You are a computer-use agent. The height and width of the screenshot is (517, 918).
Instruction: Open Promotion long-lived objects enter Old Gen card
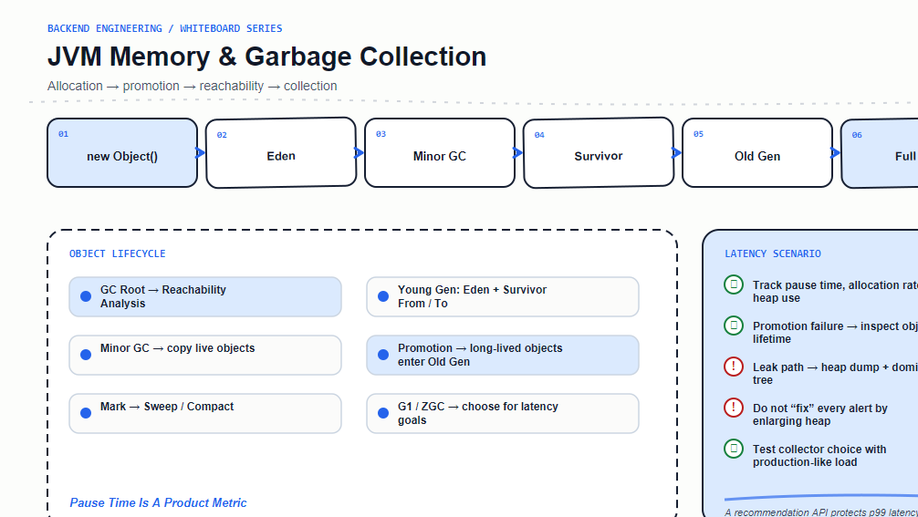pyautogui.click(x=503, y=355)
